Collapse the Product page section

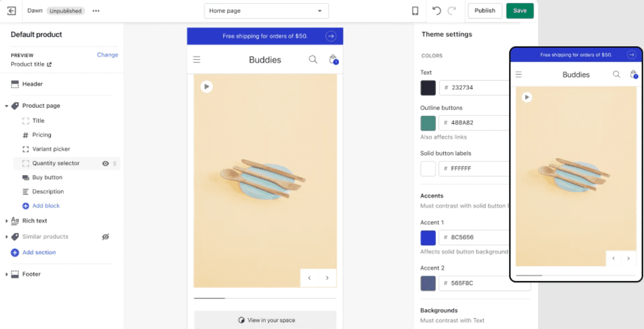click(x=6, y=106)
